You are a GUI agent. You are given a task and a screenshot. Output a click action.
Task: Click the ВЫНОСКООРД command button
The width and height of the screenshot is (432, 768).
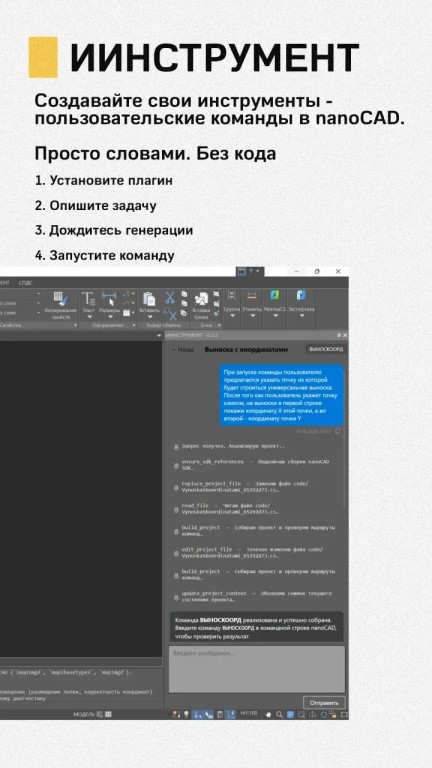click(x=326, y=350)
